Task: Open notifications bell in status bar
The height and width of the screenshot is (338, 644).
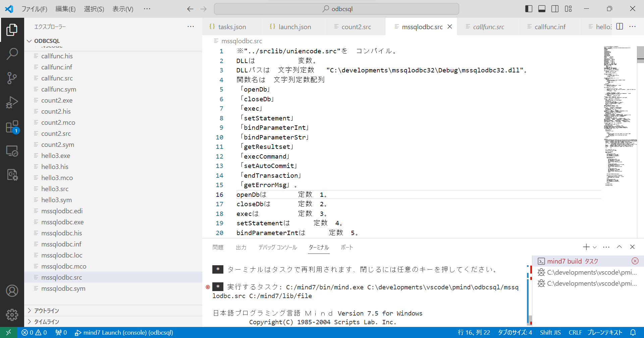Action: pos(633,332)
